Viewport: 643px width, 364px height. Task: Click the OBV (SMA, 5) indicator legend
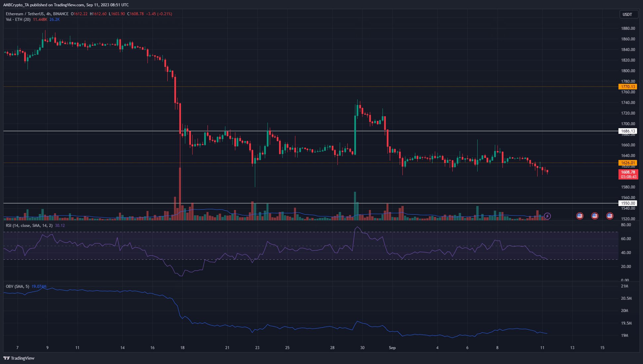18,286
